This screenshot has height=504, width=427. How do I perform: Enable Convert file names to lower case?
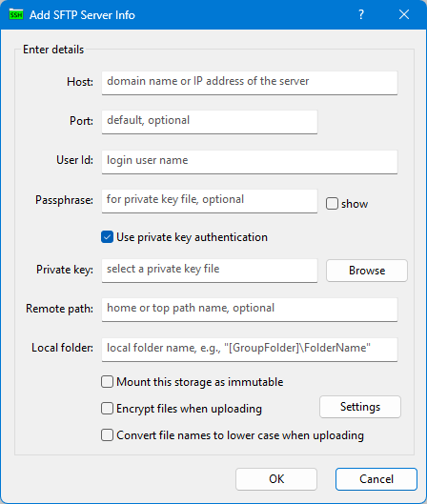107,435
